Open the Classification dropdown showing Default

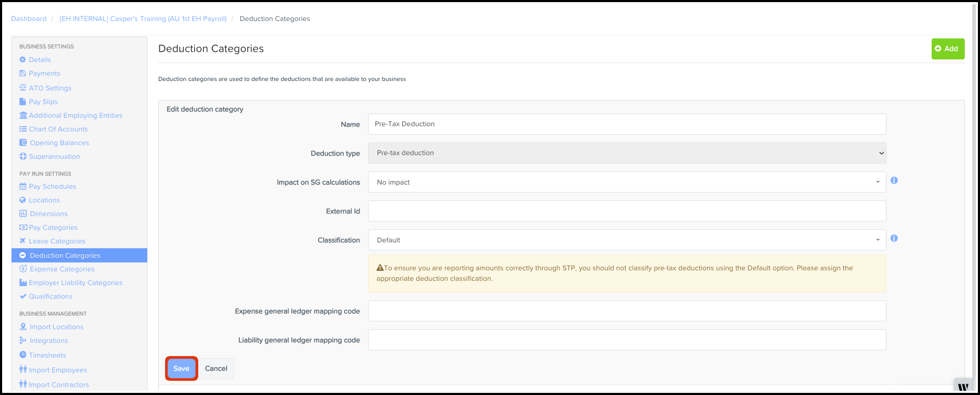627,240
